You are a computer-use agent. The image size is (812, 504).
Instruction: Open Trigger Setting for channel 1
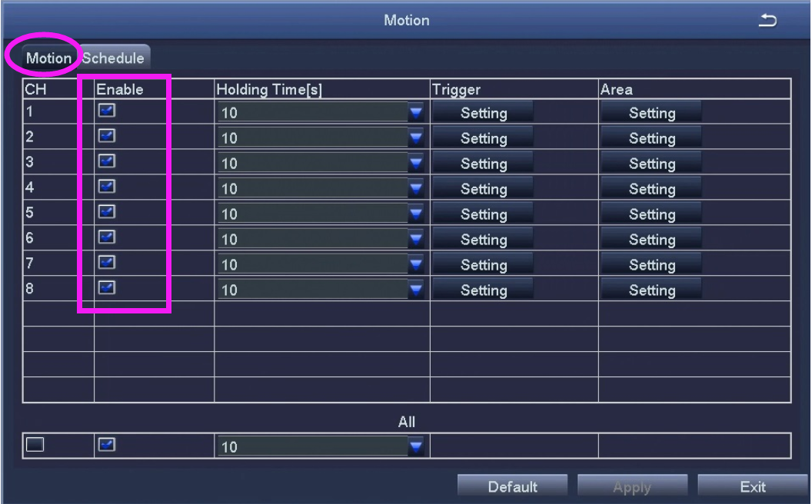coord(483,111)
